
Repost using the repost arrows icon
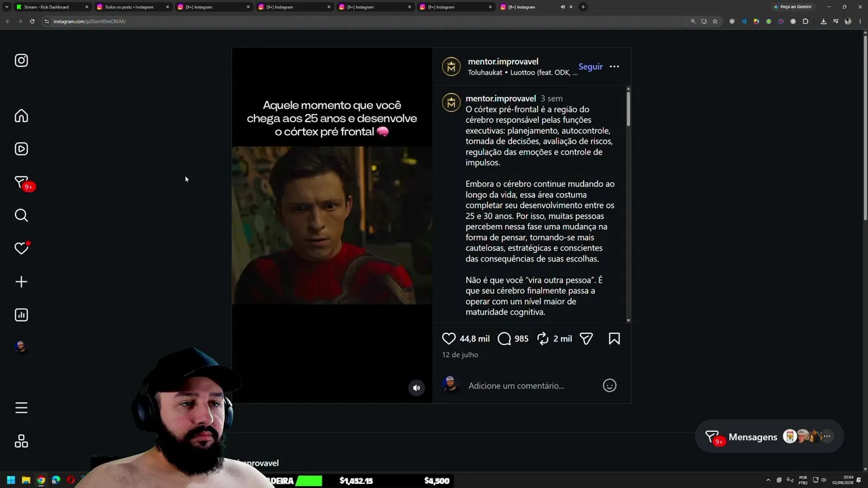[542, 338]
